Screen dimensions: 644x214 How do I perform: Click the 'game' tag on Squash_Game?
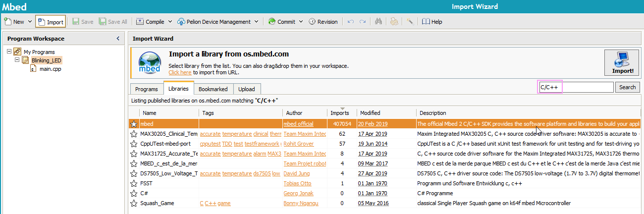224,203
